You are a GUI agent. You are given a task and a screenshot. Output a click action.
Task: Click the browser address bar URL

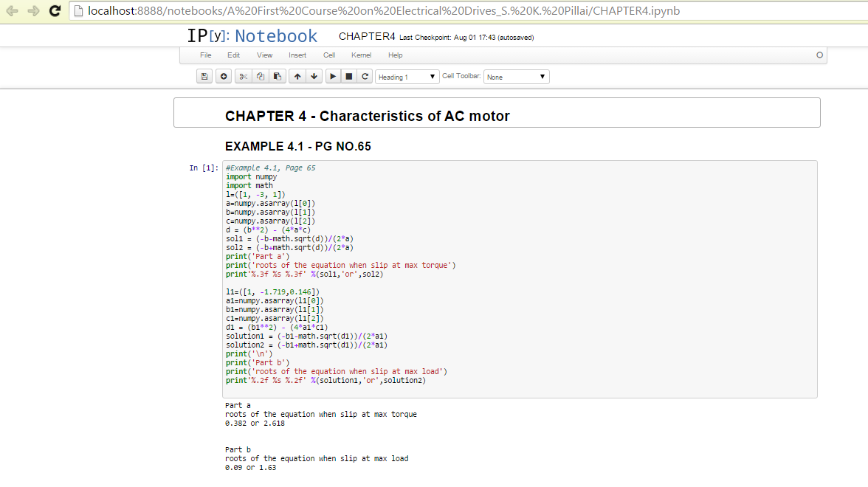(384, 11)
